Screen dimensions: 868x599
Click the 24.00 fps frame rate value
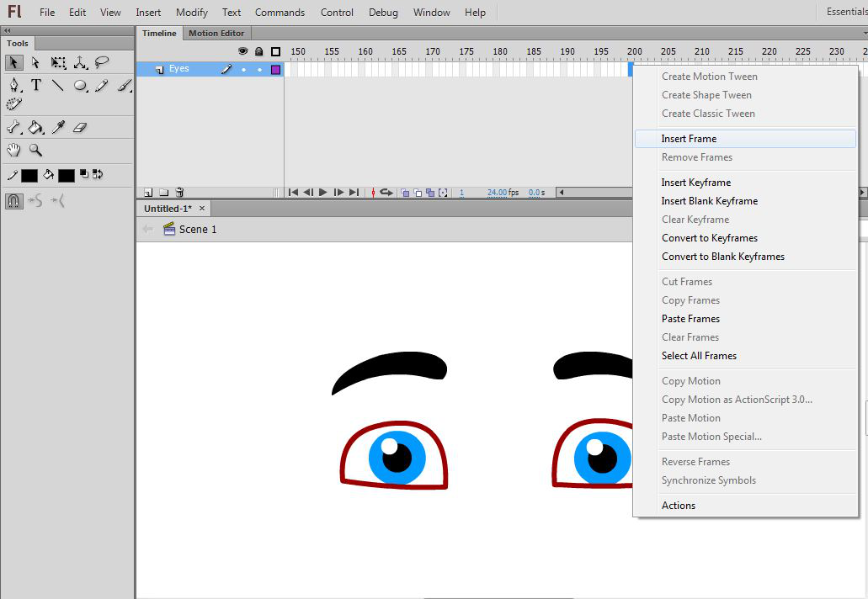498,193
